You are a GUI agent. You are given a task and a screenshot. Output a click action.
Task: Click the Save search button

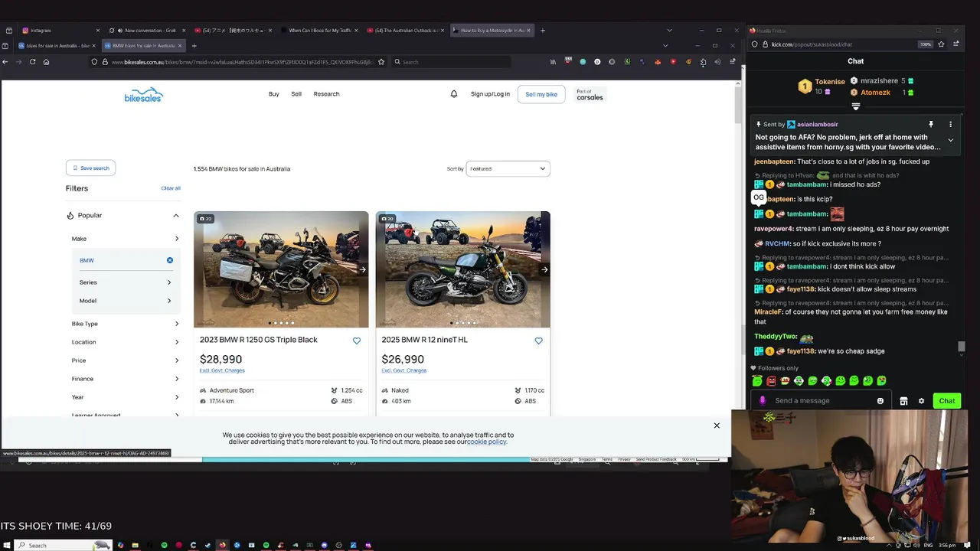tap(90, 168)
